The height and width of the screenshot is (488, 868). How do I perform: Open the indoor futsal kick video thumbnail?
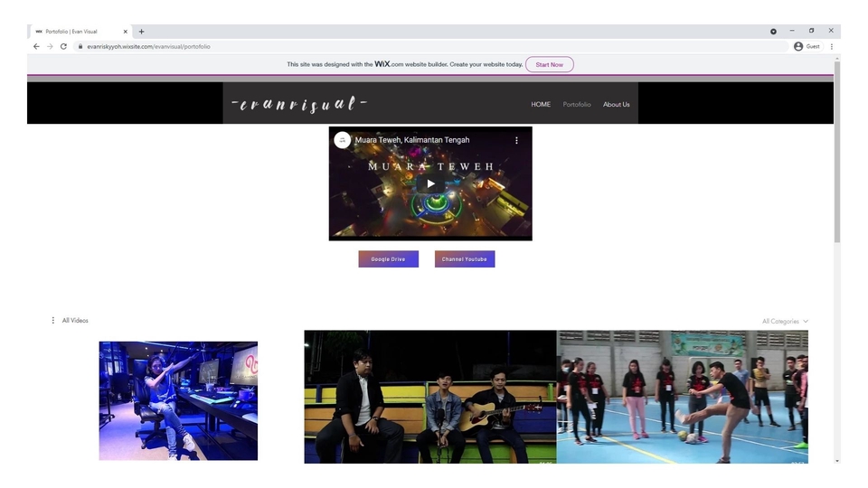pos(682,397)
